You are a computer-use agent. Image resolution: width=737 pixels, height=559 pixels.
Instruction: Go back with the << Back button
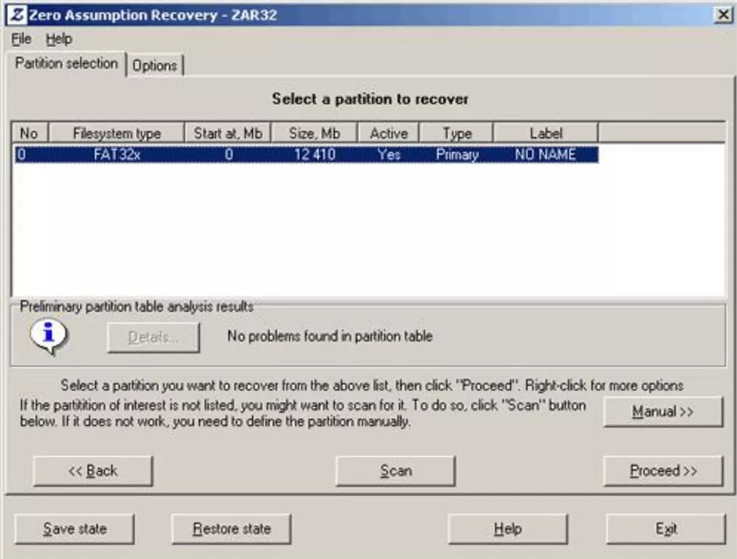coord(93,471)
